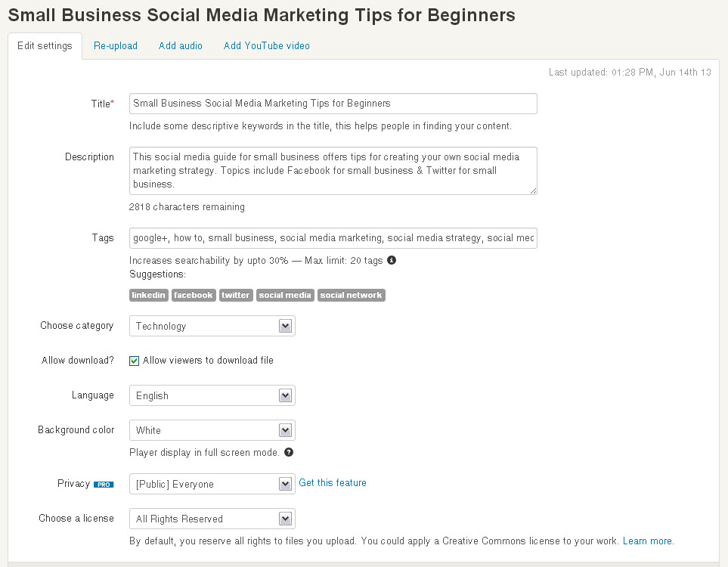Open the Choose category dropdown
728x567 pixels.
point(212,327)
